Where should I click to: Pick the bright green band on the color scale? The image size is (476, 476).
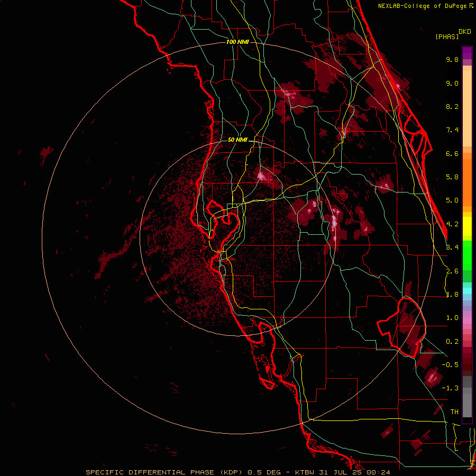467,257
